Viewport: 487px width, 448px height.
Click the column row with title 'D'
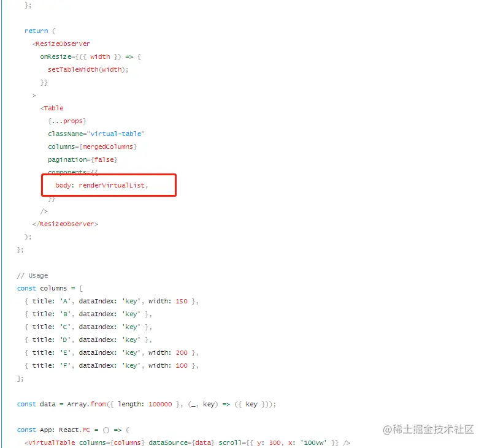(88, 340)
